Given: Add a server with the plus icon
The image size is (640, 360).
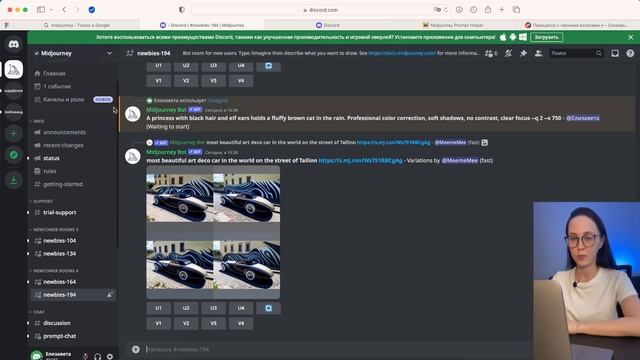Looking at the screenshot, I should [x=13, y=133].
